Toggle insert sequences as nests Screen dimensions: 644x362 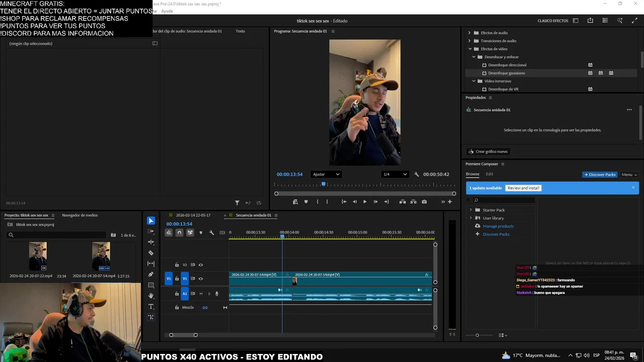coord(169,232)
